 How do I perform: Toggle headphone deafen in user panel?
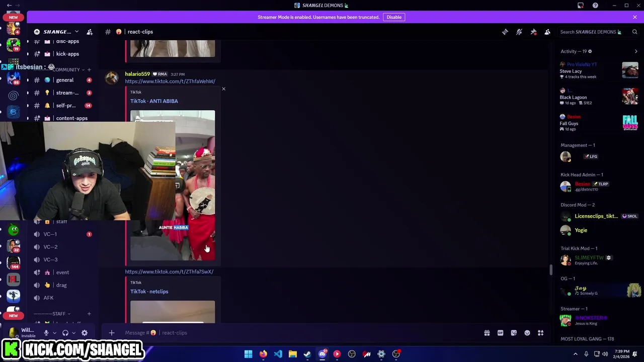tap(65, 333)
